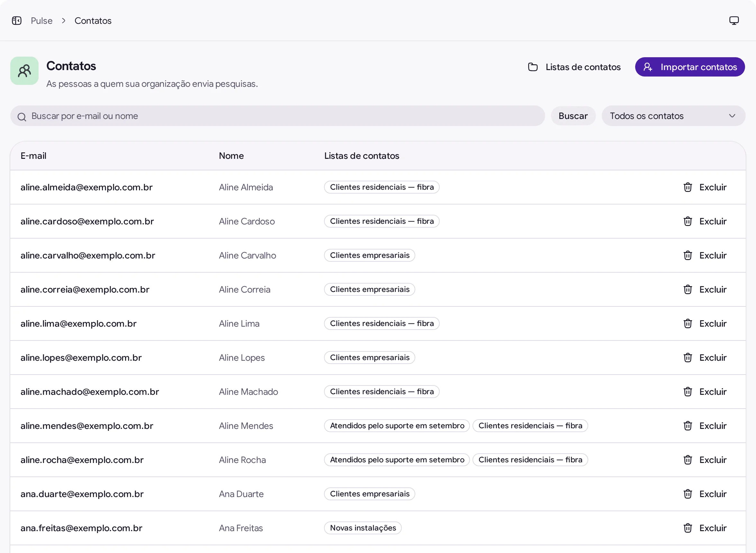
Task: Click trash icon for aline.correia row
Action: pyautogui.click(x=688, y=290)
